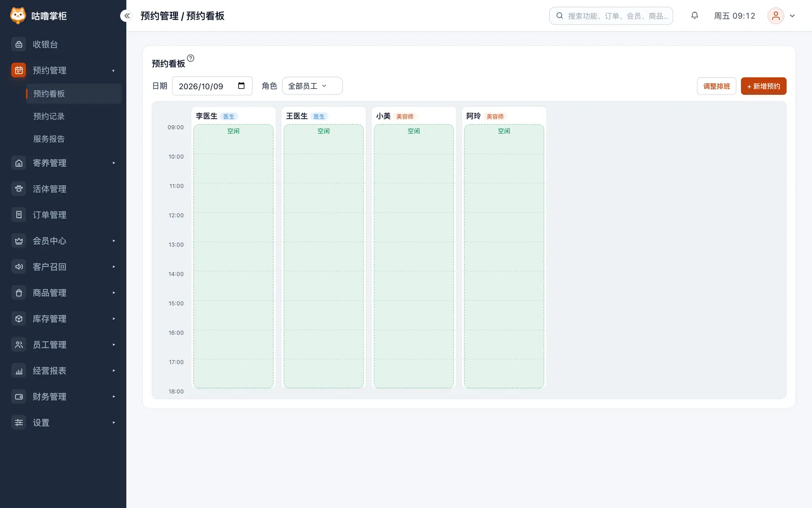Click the 经营报表 chart icon
The width and height of the screenshot is (812, 508).
[x=19, y=371]
